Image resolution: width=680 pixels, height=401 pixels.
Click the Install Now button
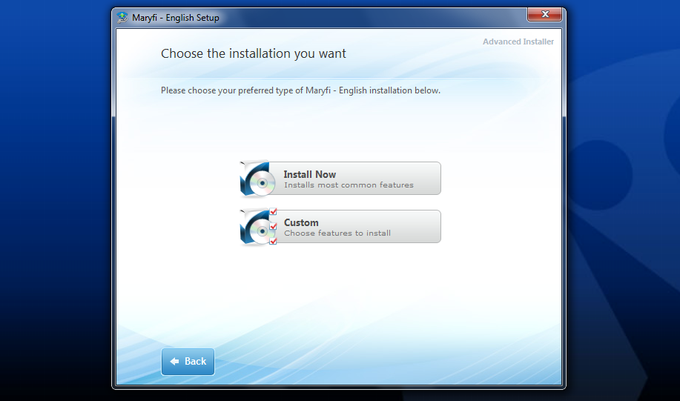tap(340, 179)
